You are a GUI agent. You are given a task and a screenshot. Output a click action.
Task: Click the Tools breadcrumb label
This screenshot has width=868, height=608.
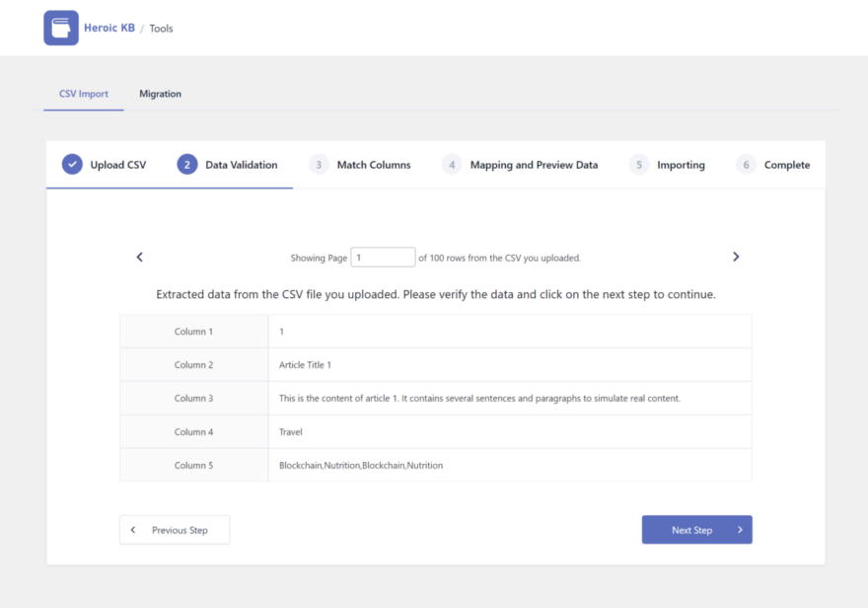161,28
